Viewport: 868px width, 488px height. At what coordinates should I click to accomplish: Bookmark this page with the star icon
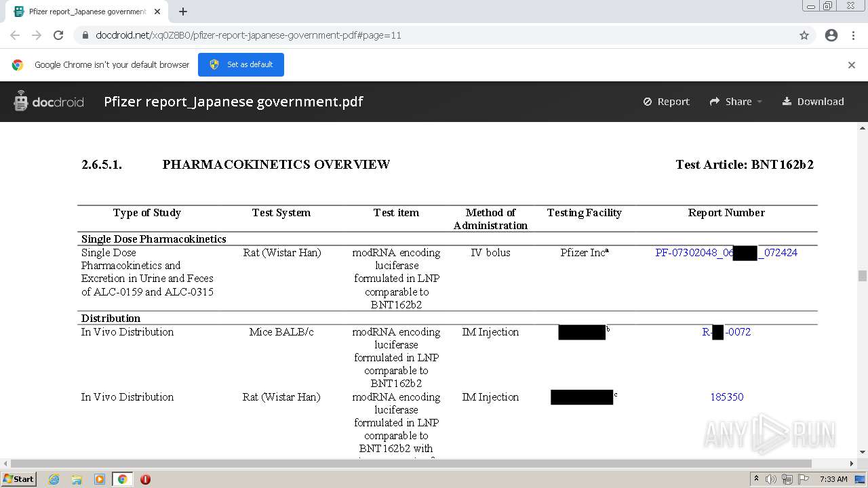coord(804,35)
